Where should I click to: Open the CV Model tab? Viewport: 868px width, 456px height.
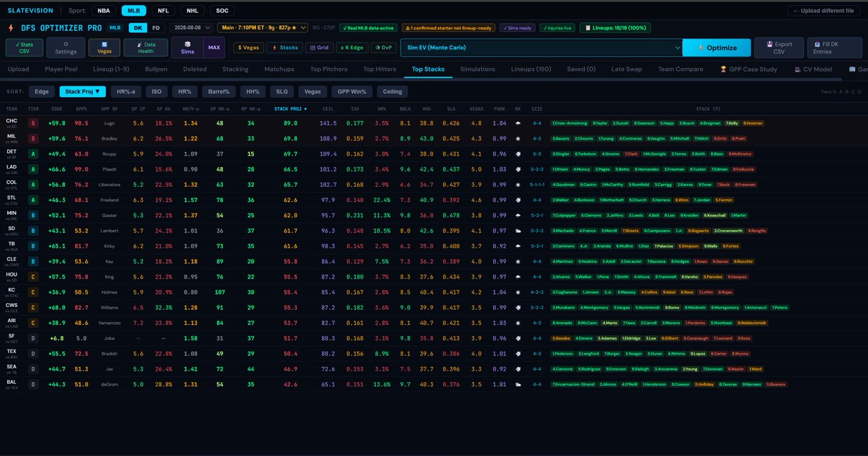[813, 69]
